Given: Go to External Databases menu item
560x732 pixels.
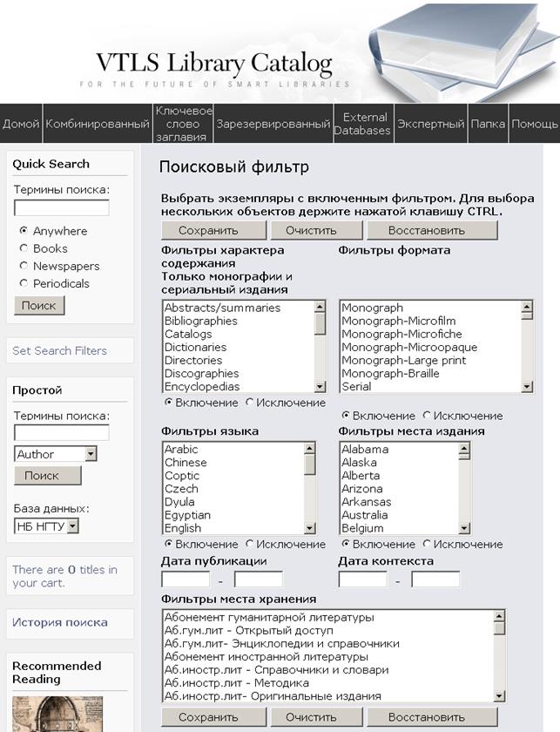Looking at the screenshot, I should [x=365, y=124].
